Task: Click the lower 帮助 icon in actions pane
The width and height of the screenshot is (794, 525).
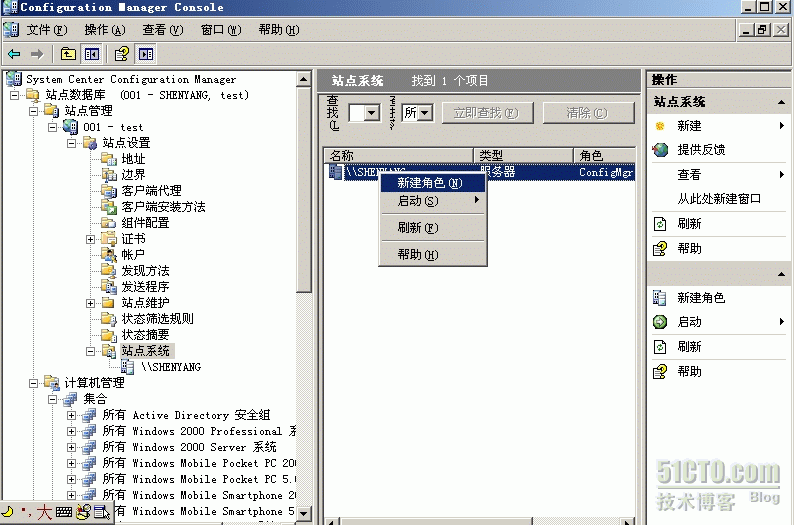Action: click(660, 372)
